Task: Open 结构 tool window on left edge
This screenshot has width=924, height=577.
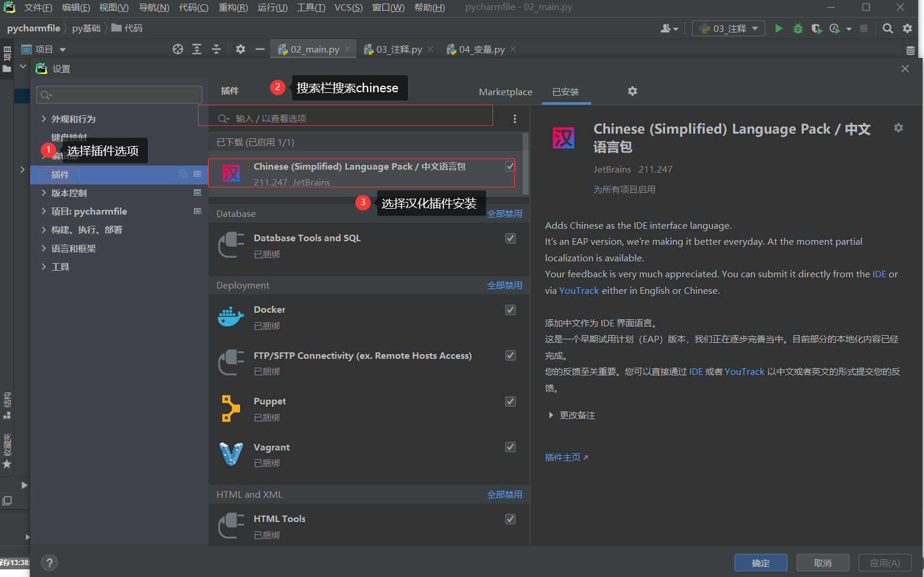Action: coord(7,406)
